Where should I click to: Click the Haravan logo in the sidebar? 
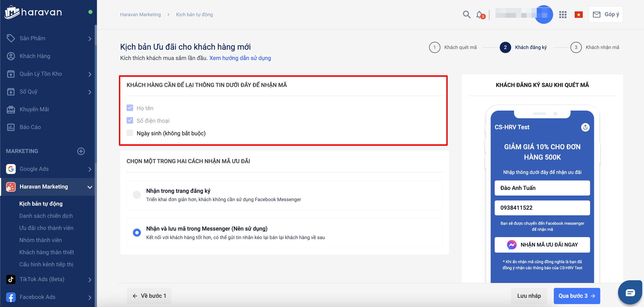pos(33,12)
